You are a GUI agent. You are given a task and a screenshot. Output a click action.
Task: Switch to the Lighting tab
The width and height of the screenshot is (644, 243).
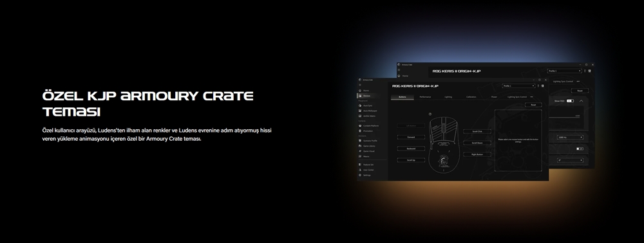(448, 97)
